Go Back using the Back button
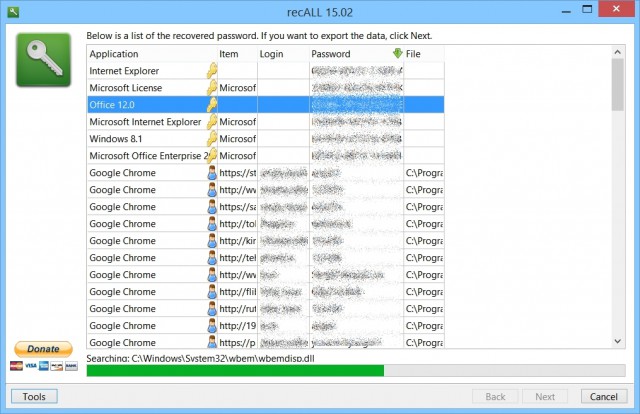 [x=495, y=396]
